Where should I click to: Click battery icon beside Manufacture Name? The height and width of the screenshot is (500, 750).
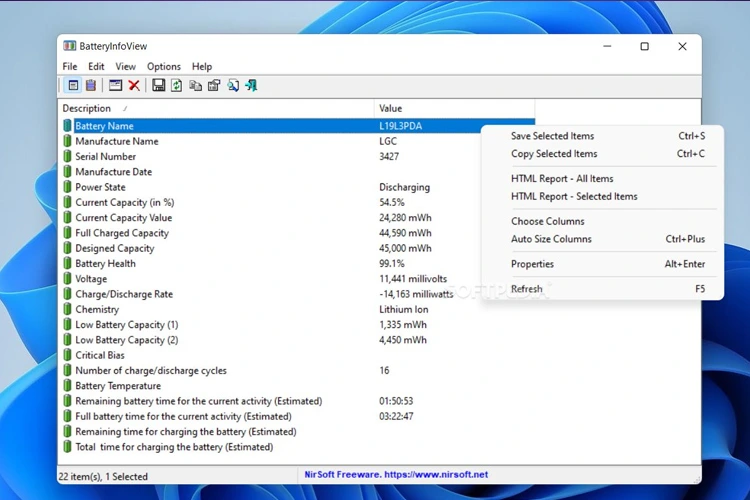click(67, 141)
